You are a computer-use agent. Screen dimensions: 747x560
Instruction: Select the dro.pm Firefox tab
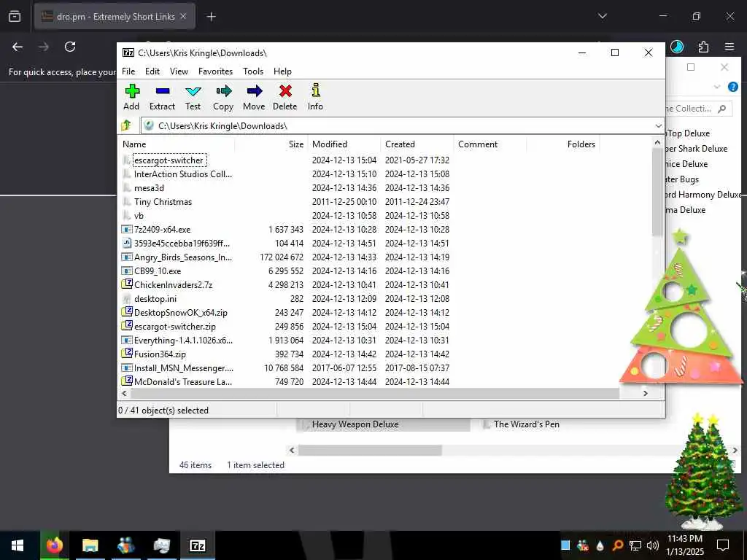click(x=115, y=17)
